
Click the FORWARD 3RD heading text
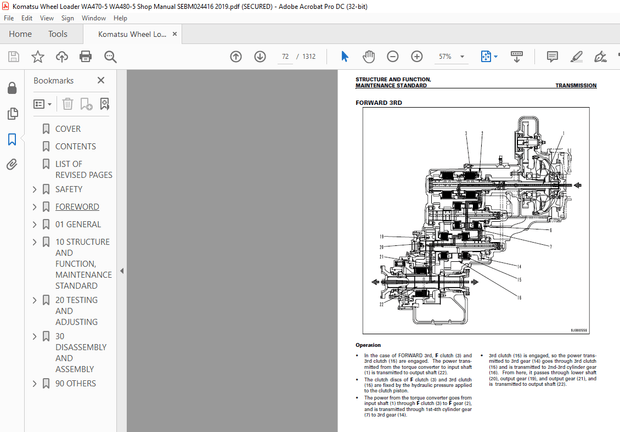tap(379, 103)
